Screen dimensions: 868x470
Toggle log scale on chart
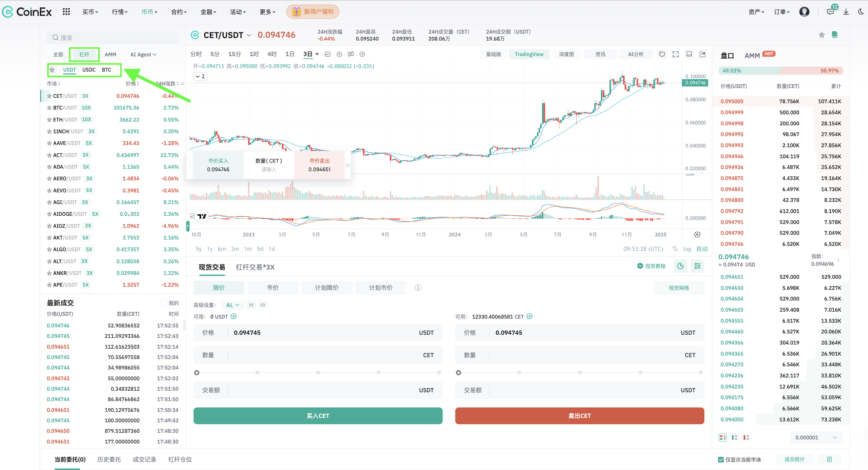[x=687, y=249]
